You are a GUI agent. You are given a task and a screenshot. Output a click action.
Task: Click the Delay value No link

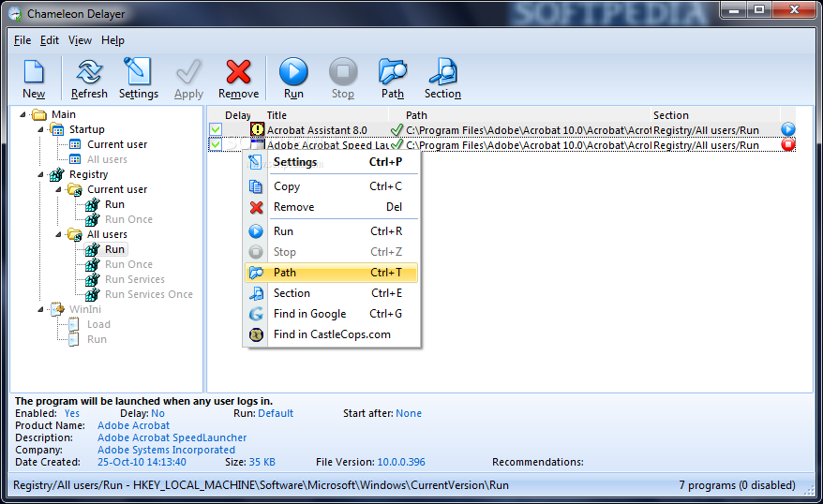click(157, 413)
